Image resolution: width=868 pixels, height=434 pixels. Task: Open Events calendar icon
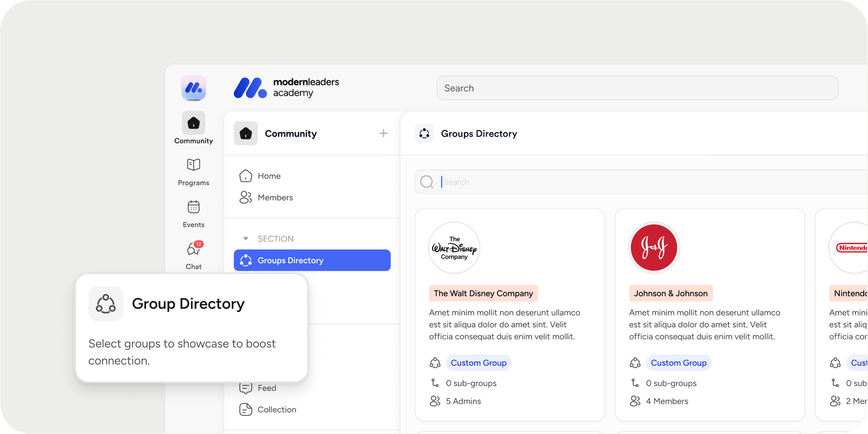click(193, 207)
